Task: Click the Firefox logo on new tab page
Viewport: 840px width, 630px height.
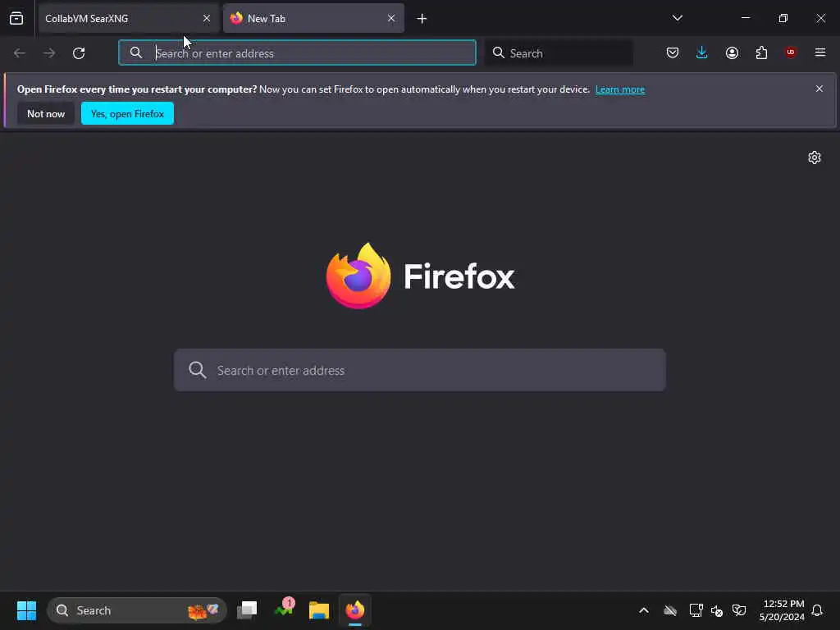Action: (421, 276)
